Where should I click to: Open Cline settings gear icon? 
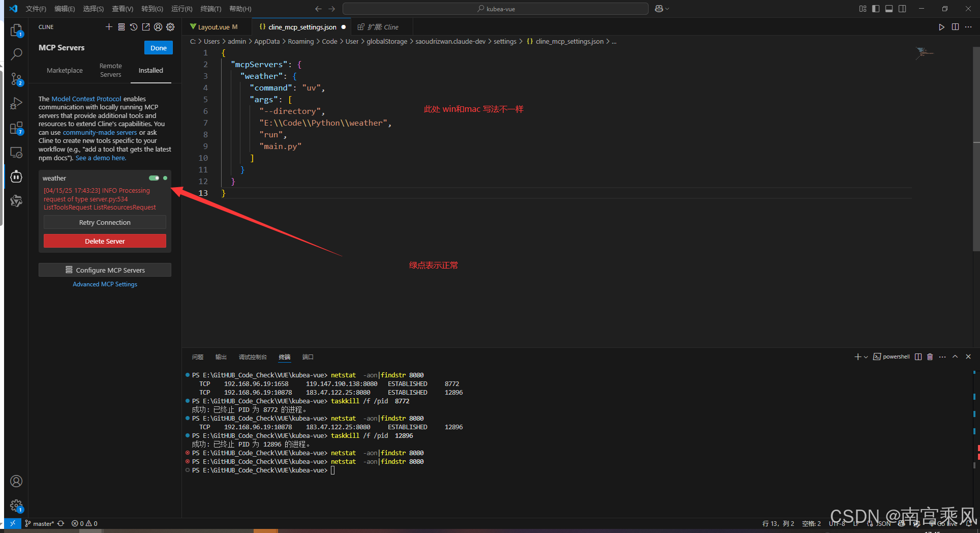pyautogui.click(x=171, y=27)
